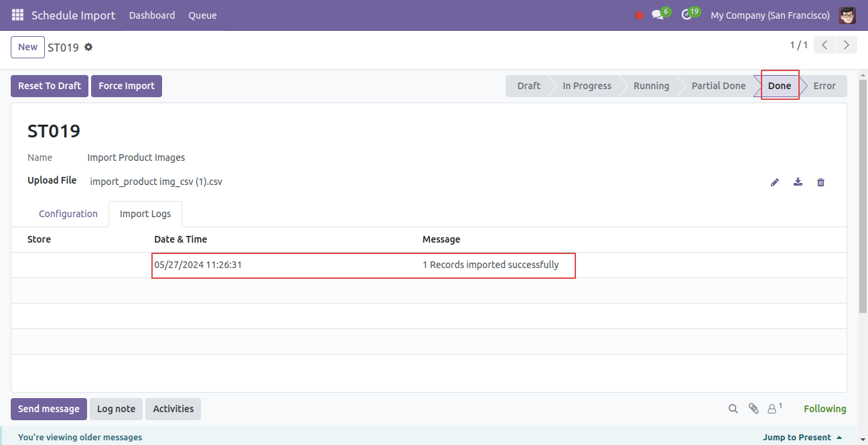Go to previous record arrow

825,46
